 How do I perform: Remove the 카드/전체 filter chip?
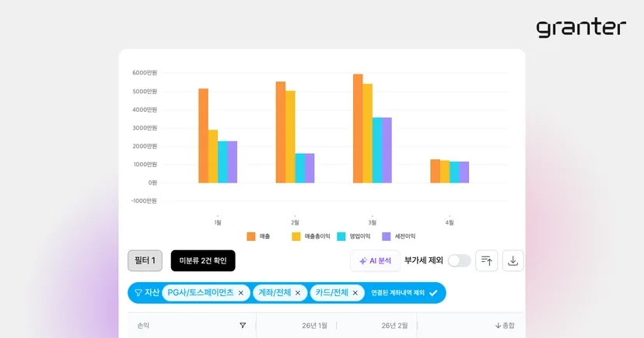(x=355, y=293)
